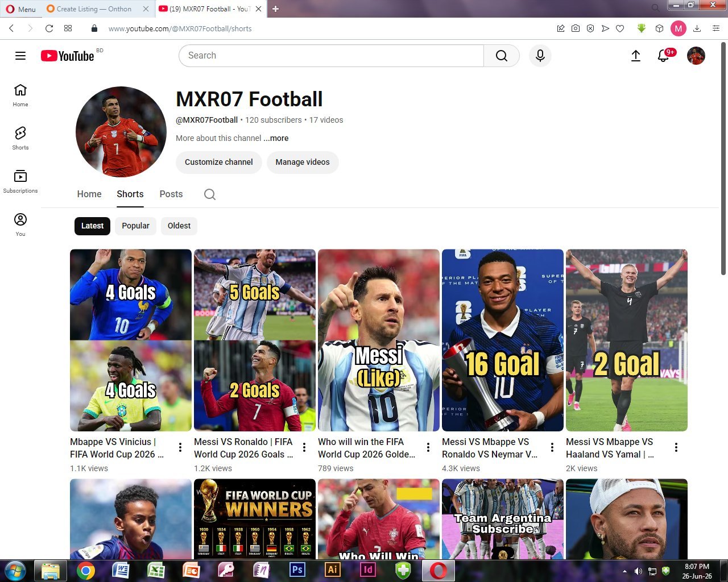This screenshot has height=582, width=728.
Task: Click Customize channel
Action: click(x=219, y=162)
